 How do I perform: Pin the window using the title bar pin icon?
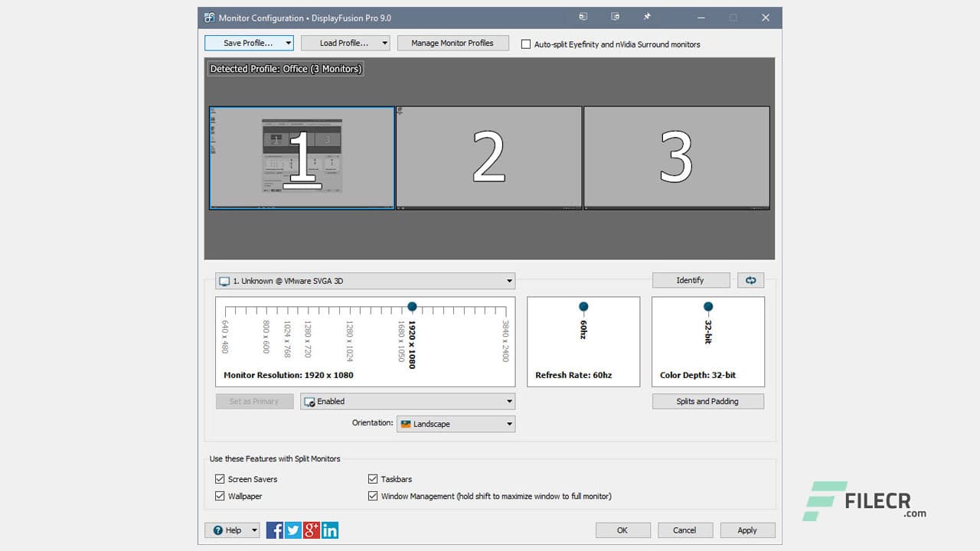pos(647,16)
